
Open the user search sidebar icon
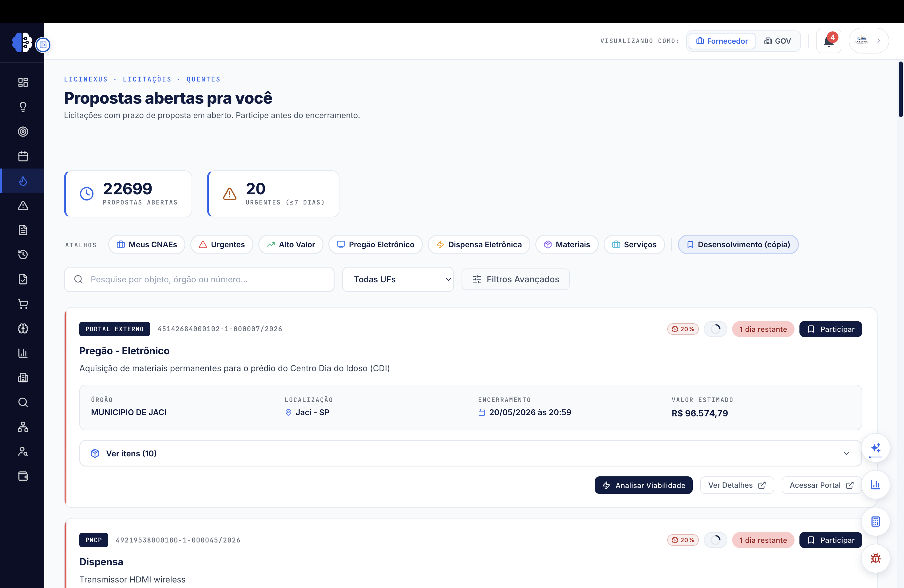[23, 452]
